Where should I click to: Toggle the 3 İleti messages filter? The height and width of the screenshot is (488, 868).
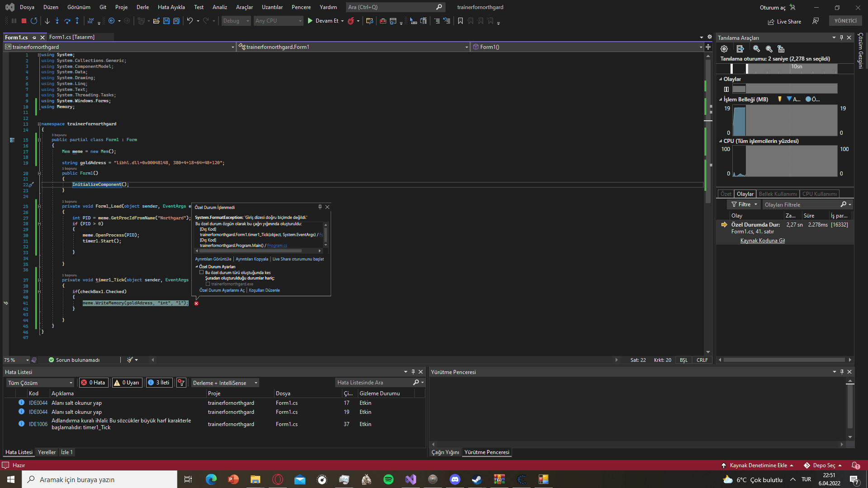pos(159,383)
